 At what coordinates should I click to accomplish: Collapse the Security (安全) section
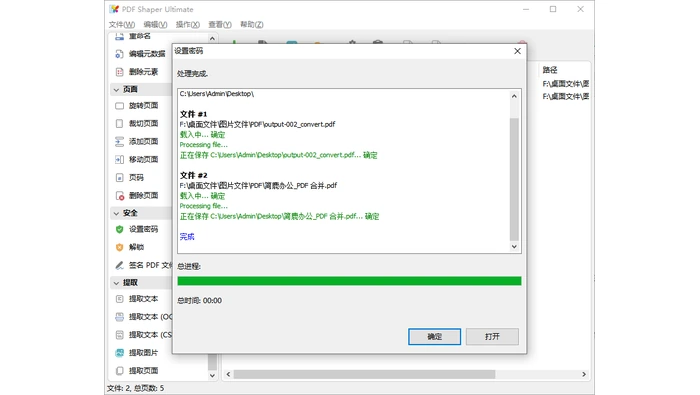117,213
